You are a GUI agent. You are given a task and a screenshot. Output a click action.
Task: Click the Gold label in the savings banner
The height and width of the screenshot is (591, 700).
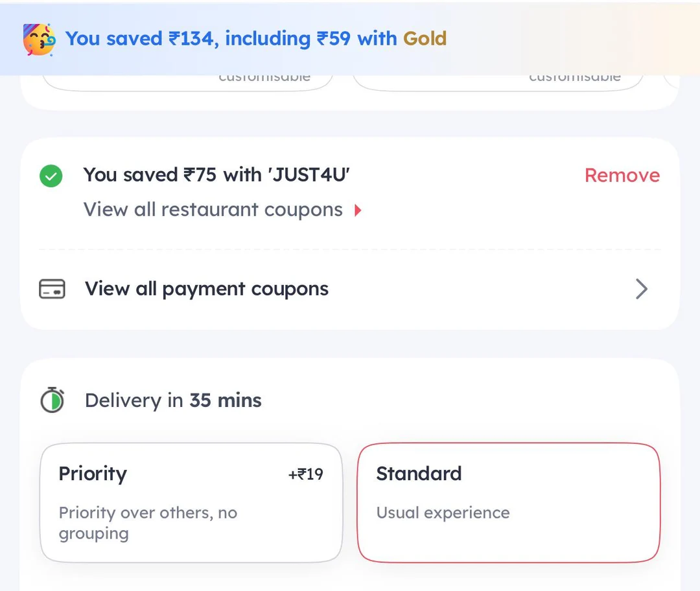[425, 39]
